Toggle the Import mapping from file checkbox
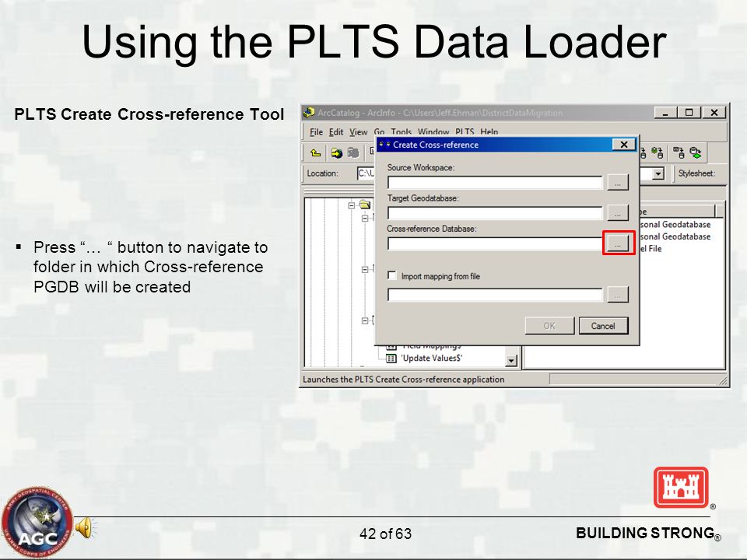 click(x=392, y=275)
